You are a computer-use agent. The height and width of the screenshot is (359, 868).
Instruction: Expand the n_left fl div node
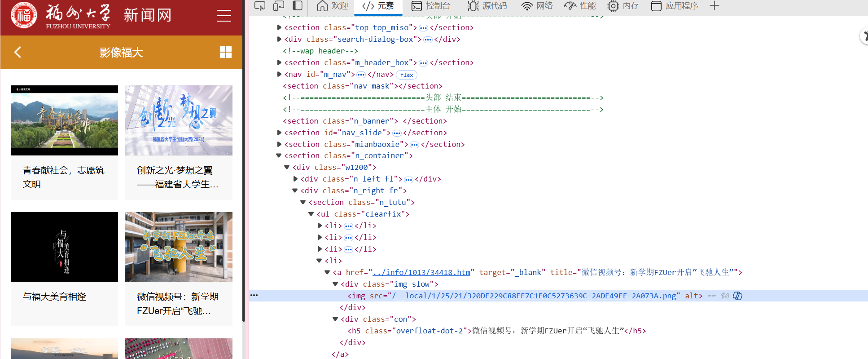coord(295,179)
